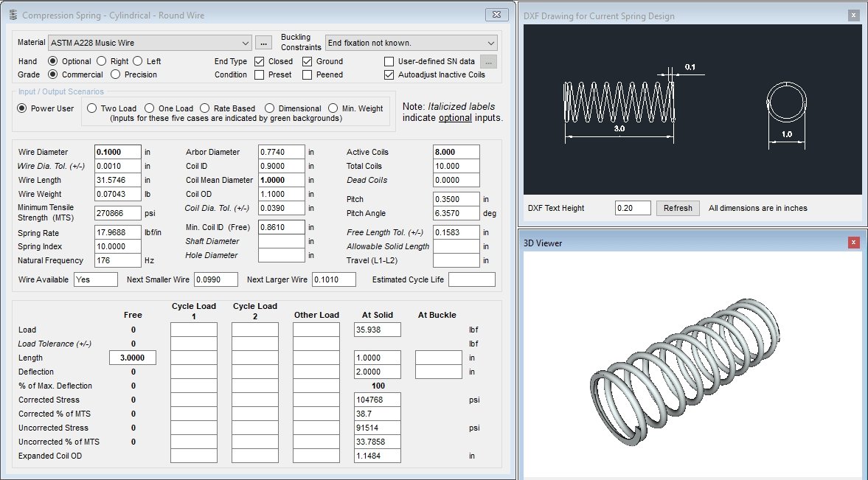Open user-defined SN data ellipsis button
The height and width of the screenshot is (480, 868).
click(x=488, y=62)
